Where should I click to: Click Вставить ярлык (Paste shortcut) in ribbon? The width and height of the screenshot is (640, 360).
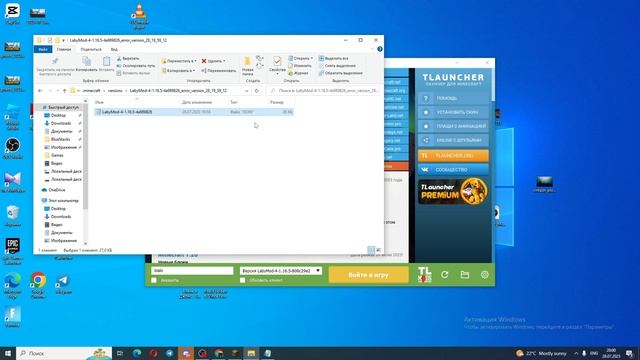click(133, 73)
